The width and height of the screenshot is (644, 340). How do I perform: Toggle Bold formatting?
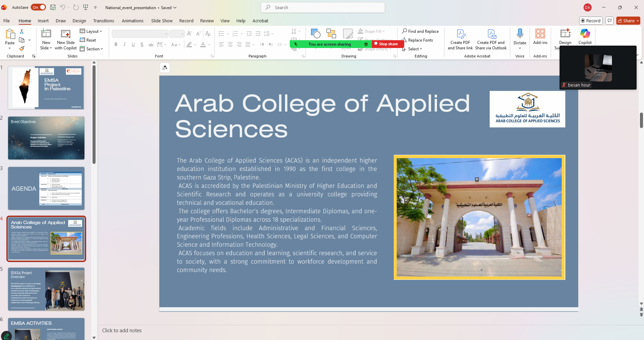point(116,45)
